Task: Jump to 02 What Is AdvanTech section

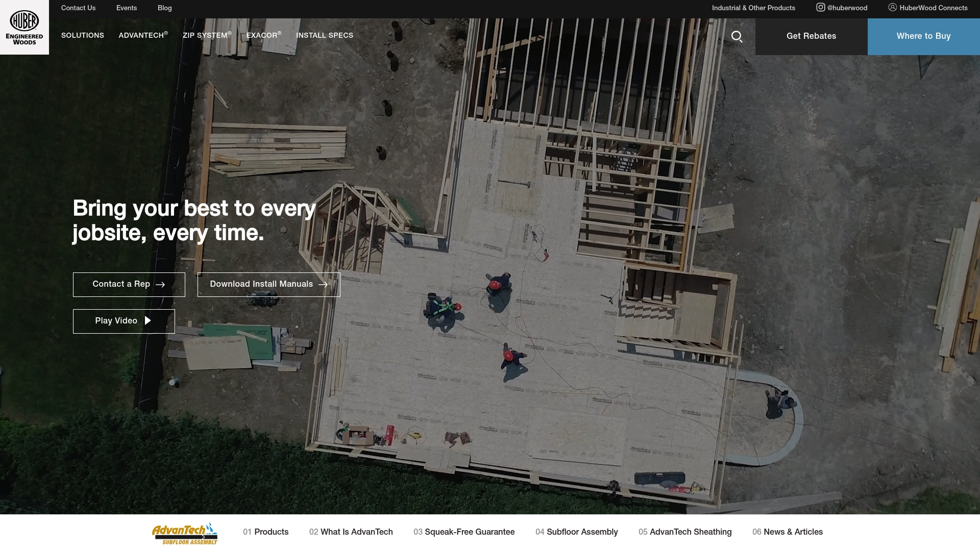Action: pyautogui.click(x=351, y=532)
